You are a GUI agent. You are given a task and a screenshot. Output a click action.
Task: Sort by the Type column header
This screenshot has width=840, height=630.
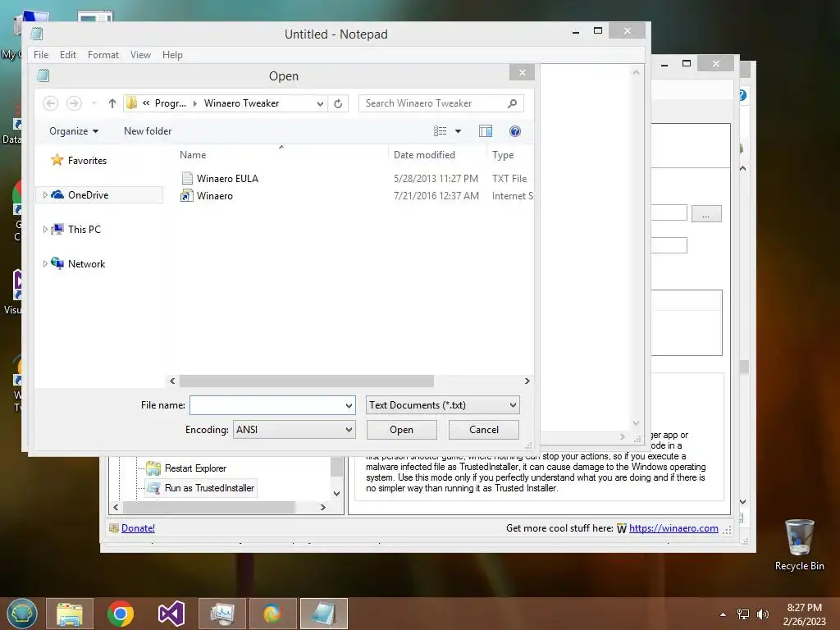tap(503, 155)
